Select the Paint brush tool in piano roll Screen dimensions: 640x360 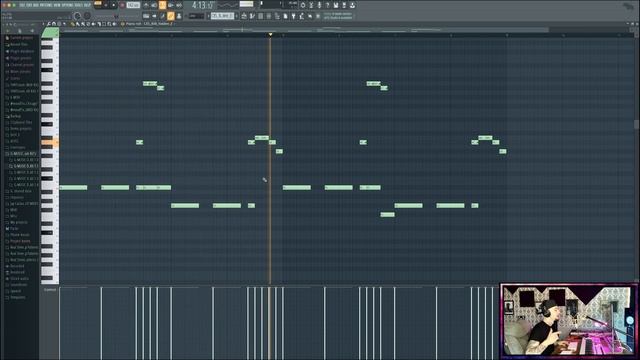78,24
